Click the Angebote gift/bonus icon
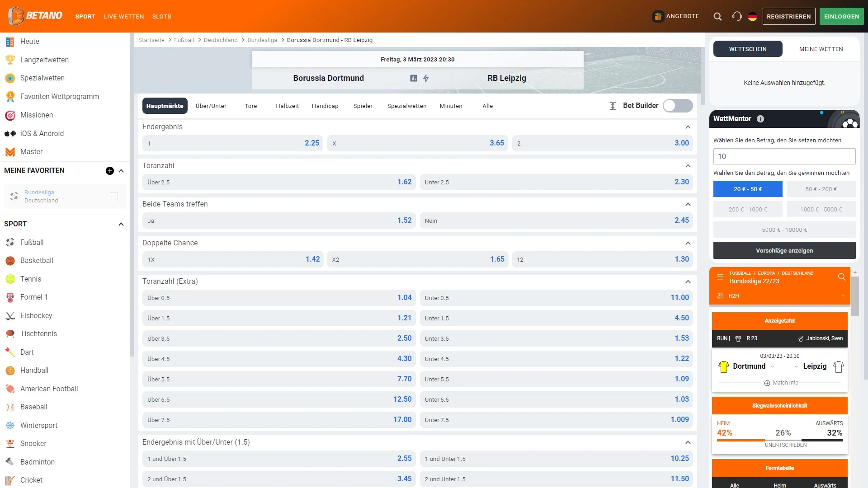Image resolution: width=868 pixels, height=488 pixels. [x=656, y=16]
